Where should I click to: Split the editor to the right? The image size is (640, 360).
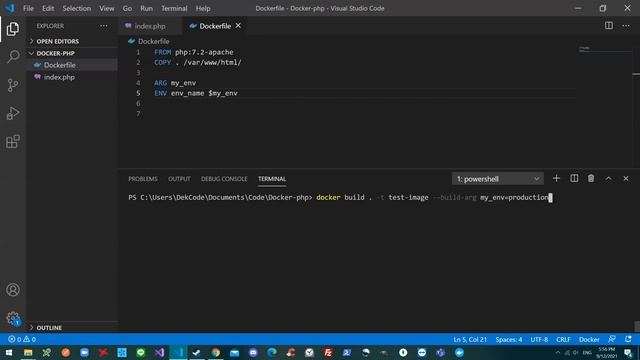coord(609,26)
